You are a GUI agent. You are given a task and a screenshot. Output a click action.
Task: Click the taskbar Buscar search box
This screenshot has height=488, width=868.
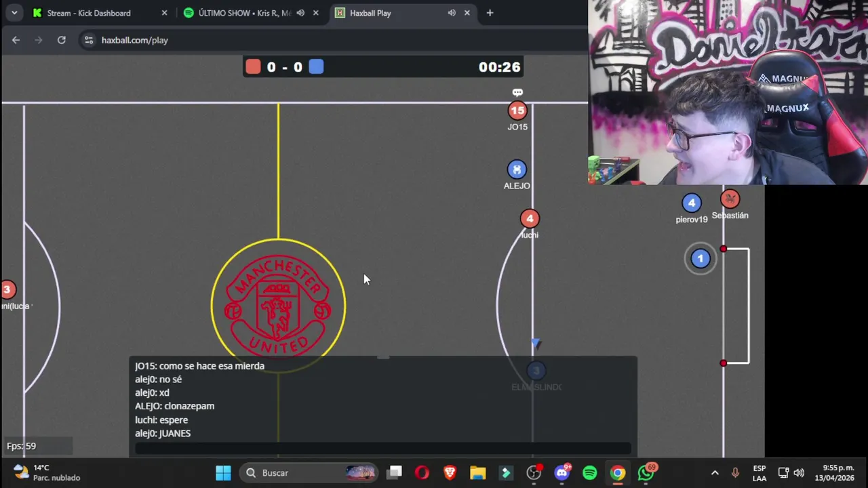coord(310,472)
